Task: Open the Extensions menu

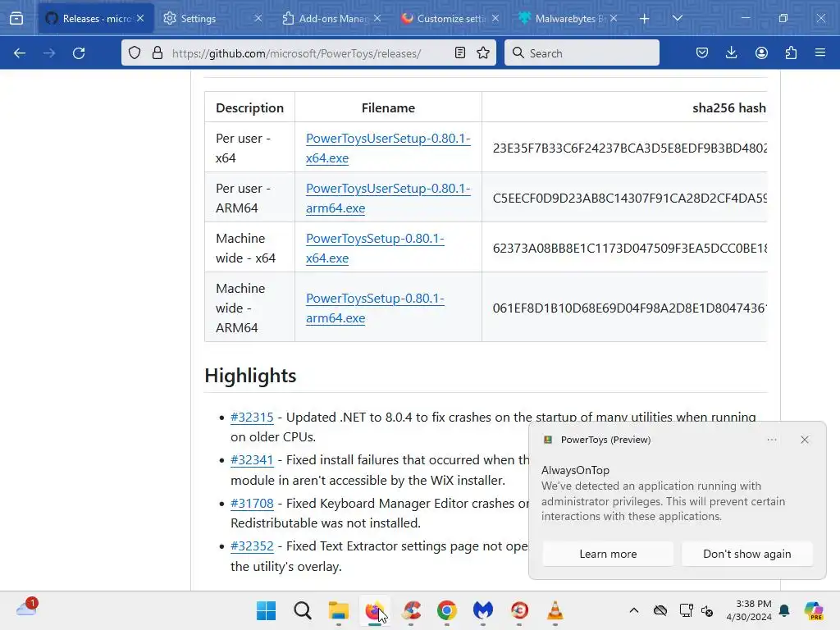Action: [x=791, y=53]
